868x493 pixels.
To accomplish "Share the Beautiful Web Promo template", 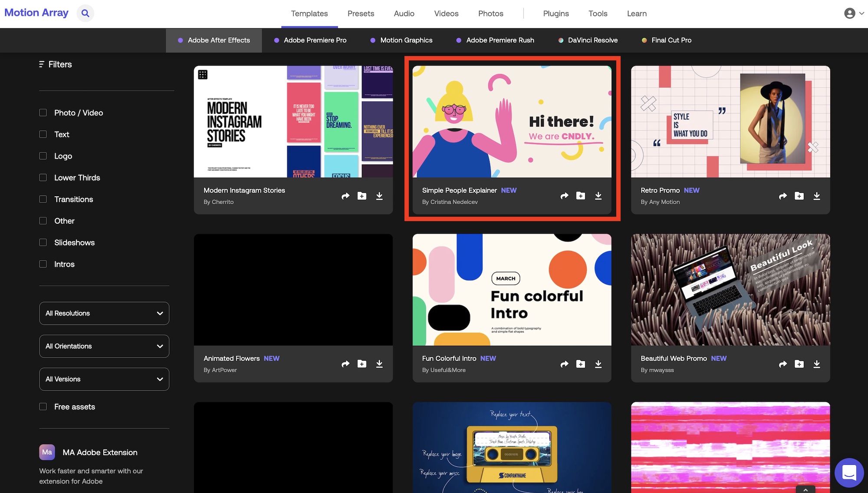I will (x=783, y=364).
